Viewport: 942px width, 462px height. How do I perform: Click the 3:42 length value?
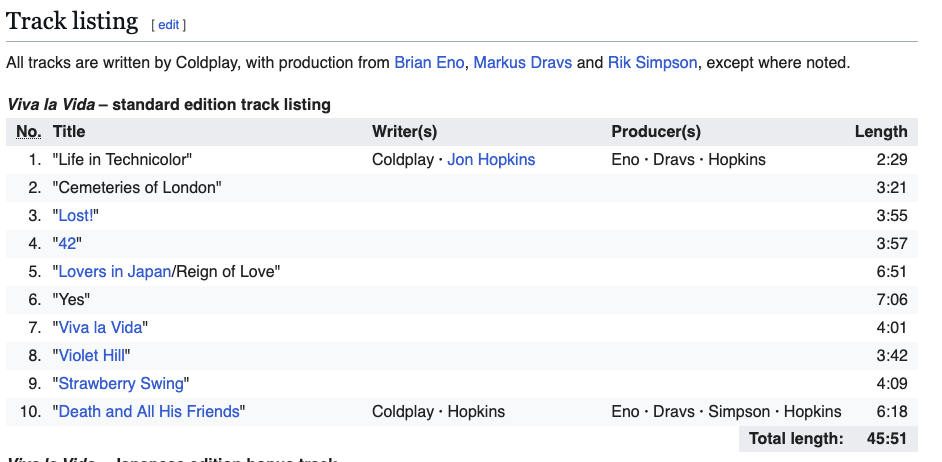coord(892,356)
